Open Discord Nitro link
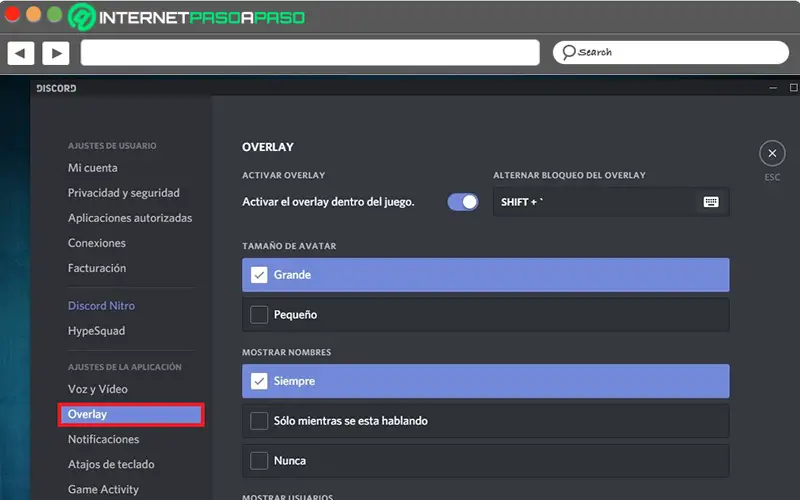 point(101,306)
